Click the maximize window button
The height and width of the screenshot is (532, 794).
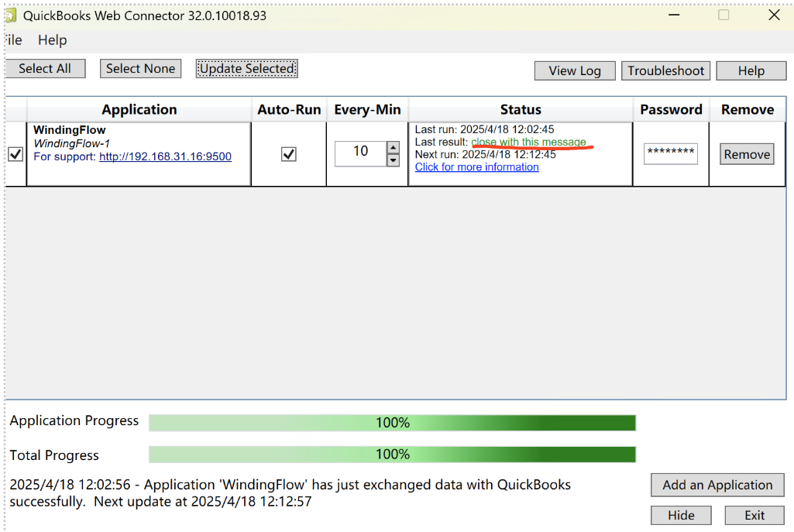[x=724, y=15]
